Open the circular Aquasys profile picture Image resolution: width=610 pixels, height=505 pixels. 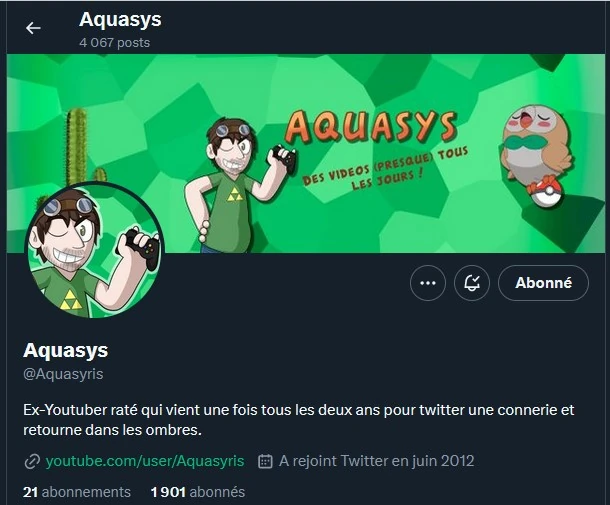point(95,250)
